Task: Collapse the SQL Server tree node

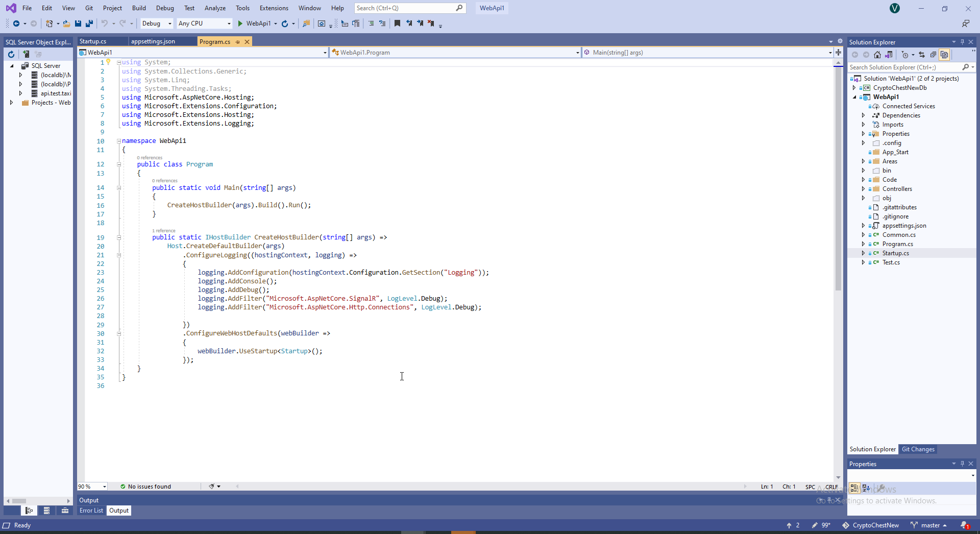Action: (x=12, y=66)
